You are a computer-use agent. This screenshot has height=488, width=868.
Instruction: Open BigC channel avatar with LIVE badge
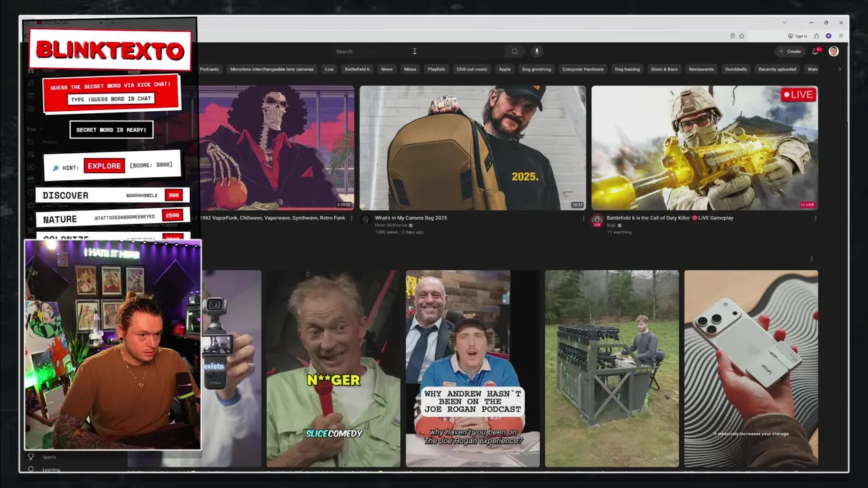point(597,220)
